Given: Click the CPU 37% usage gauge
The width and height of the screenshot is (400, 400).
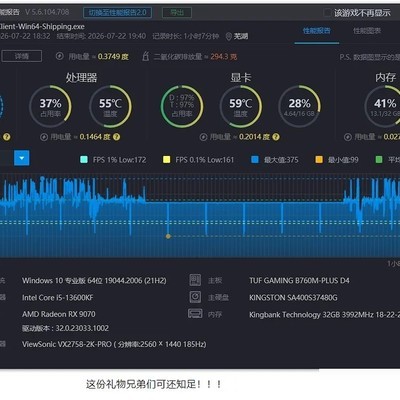Looking at the screenshot, I should [50, 107].
